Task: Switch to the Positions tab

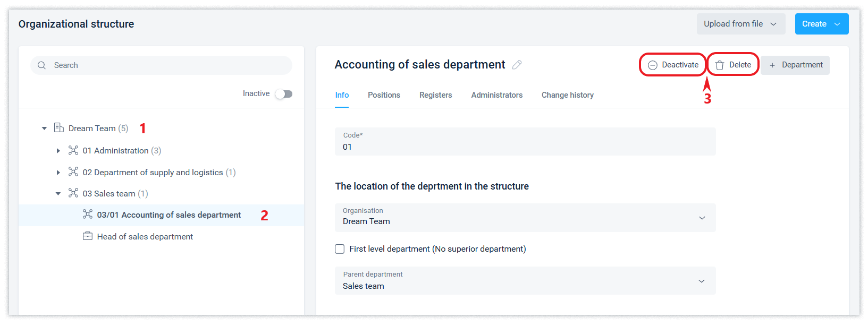Action: tap(384, 95)
